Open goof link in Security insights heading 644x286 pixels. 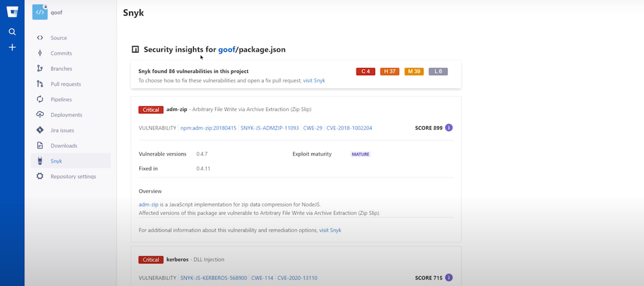tap(227, 50)
